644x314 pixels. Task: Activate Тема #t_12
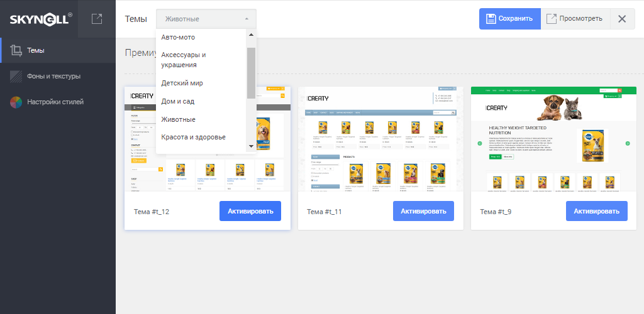pos(250,211)
